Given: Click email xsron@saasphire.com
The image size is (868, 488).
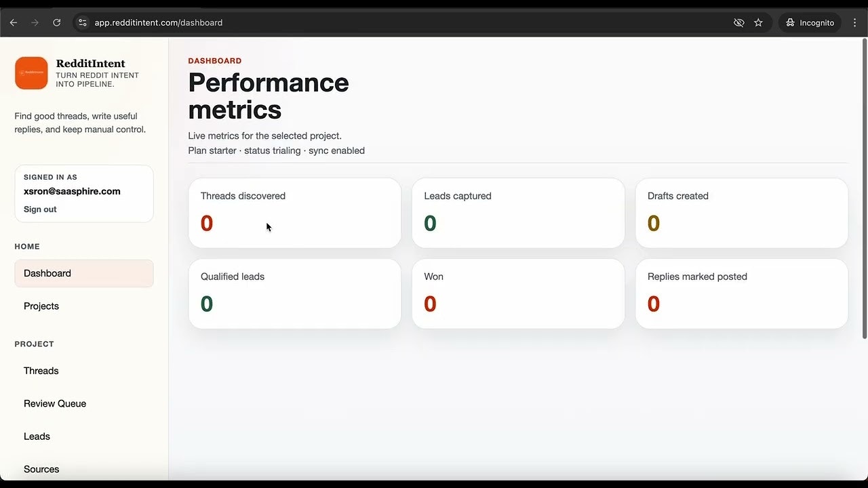Looking at the screenshot, I should (x=72, y=191).
